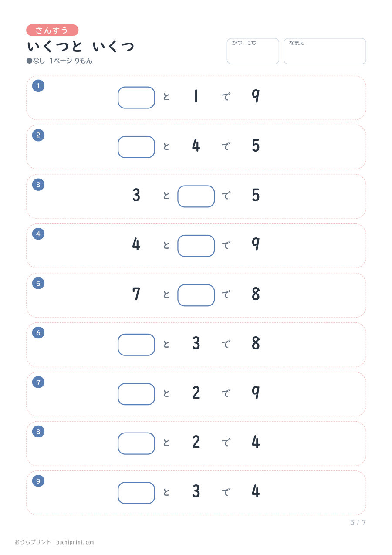Select the blank box after 7 と
The image size is (392, 555).
pos(196,295)
